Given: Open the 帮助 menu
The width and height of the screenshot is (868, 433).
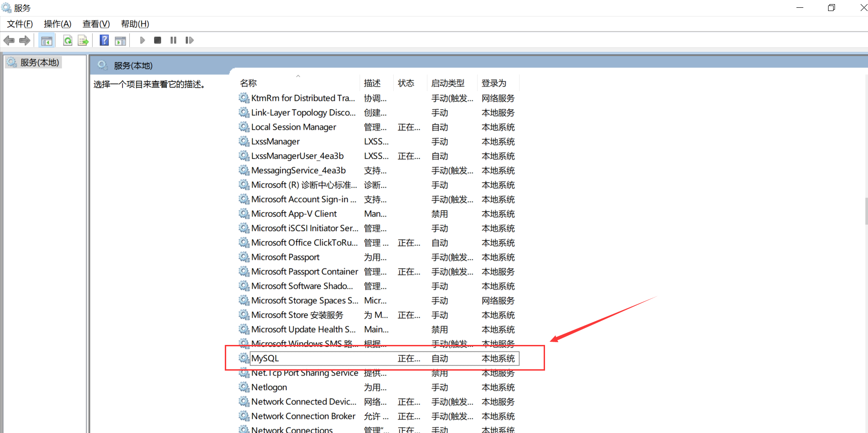Looking at the screenshot, I should [134, 23].
